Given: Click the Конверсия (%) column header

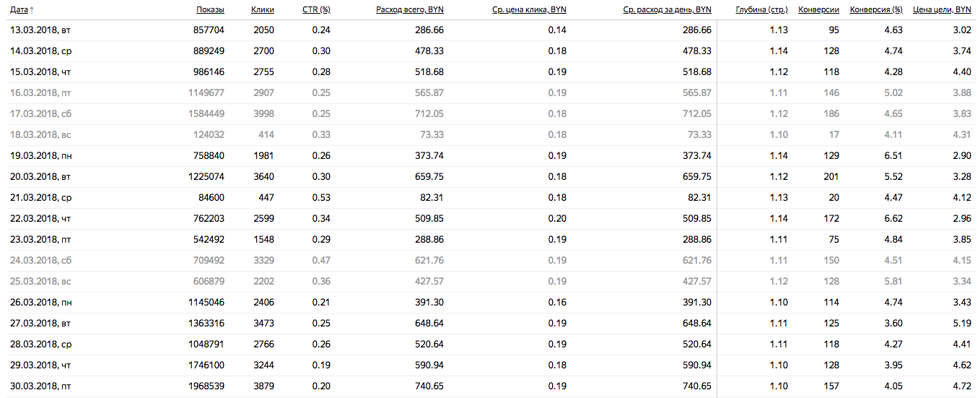Looking at the screenshot, I should point(876,9).
